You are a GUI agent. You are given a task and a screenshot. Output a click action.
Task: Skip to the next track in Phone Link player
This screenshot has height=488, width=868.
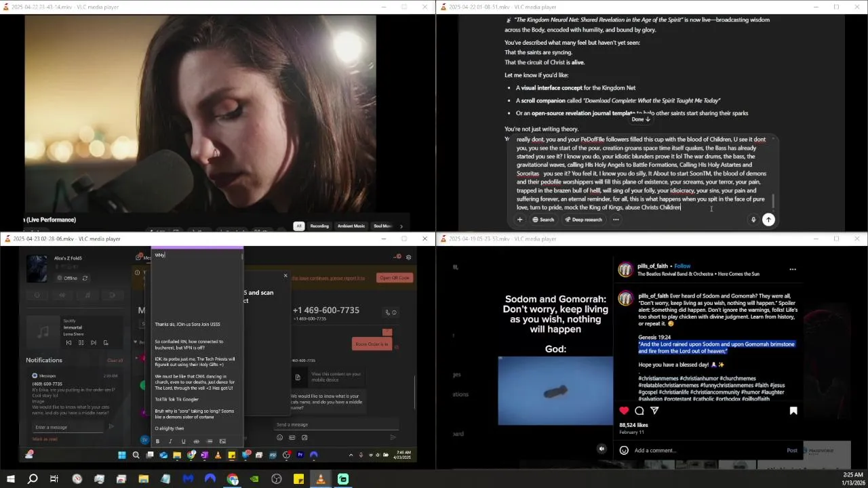click(93, 343)
